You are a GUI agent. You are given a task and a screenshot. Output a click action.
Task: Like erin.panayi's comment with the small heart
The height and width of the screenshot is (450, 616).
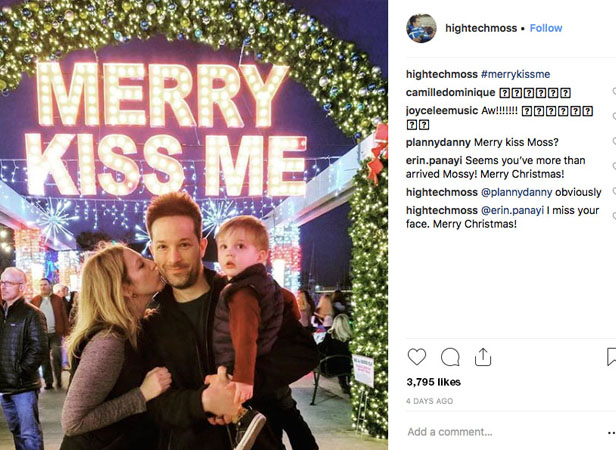click(x=614, y=166)
